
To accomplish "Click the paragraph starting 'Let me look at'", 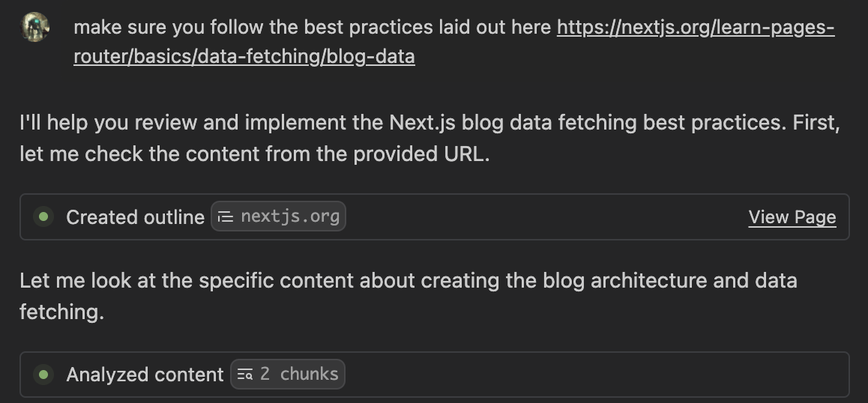I will coord(409,296).
